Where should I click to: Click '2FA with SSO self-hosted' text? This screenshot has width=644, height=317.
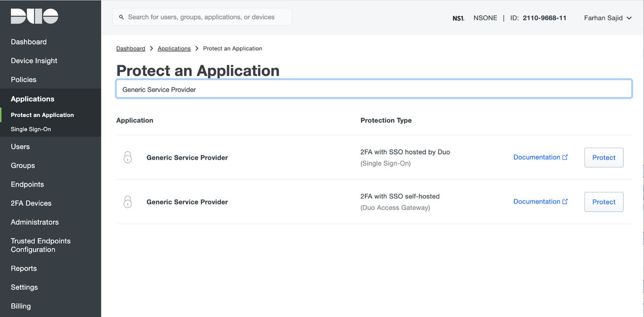400,196
